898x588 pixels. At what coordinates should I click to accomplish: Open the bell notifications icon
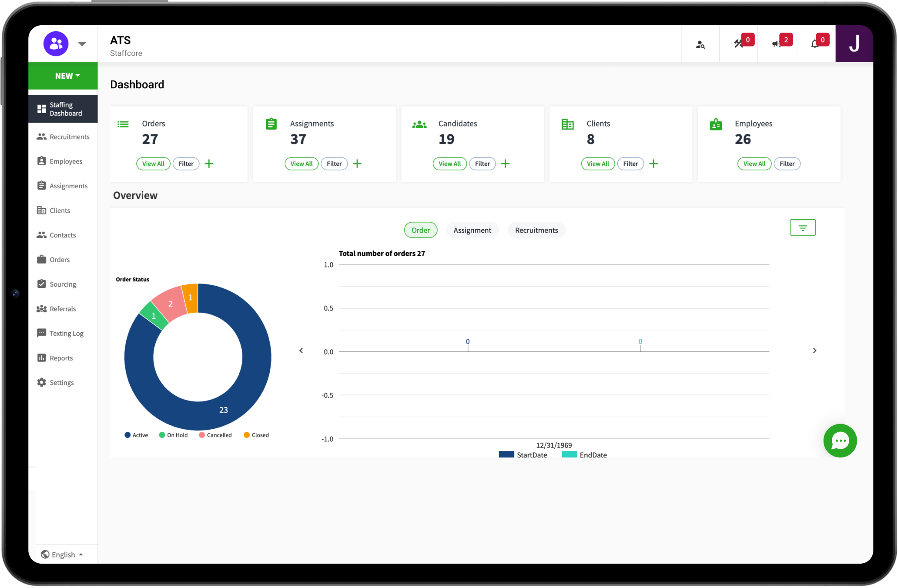(x=814, y=44)
